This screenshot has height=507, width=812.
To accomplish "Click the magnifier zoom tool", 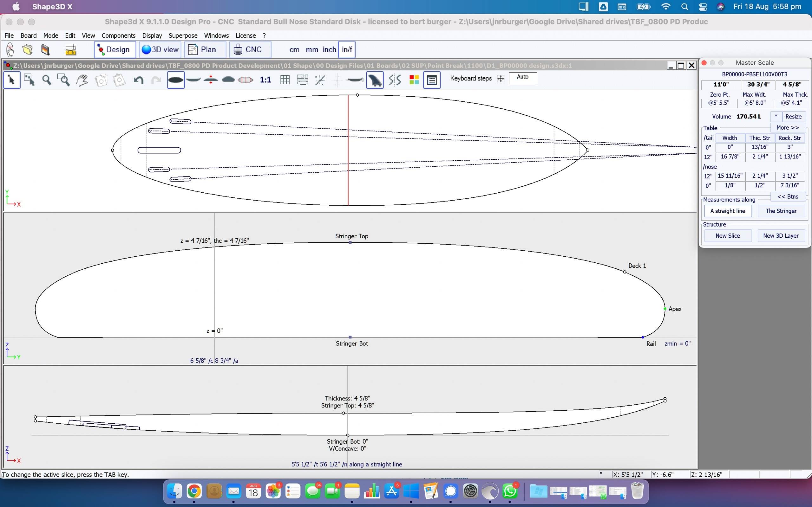I will (46, 80).
